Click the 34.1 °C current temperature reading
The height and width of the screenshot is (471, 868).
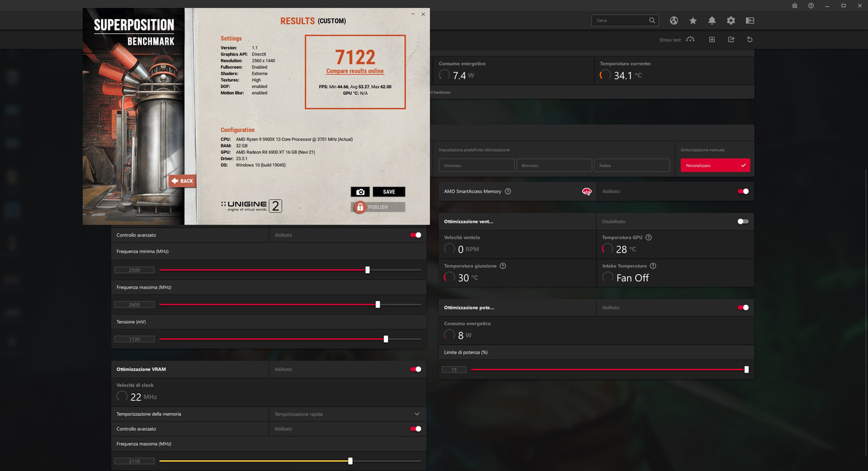coord(627,75)
